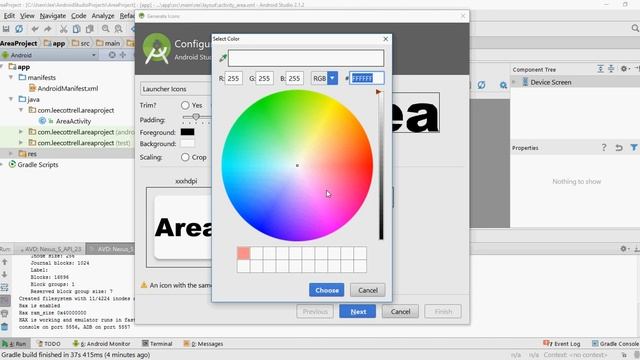Expand com.leecottrell.areaproject (test) package
This screenshot has height=360, width=640.
[x=21, y=143]
